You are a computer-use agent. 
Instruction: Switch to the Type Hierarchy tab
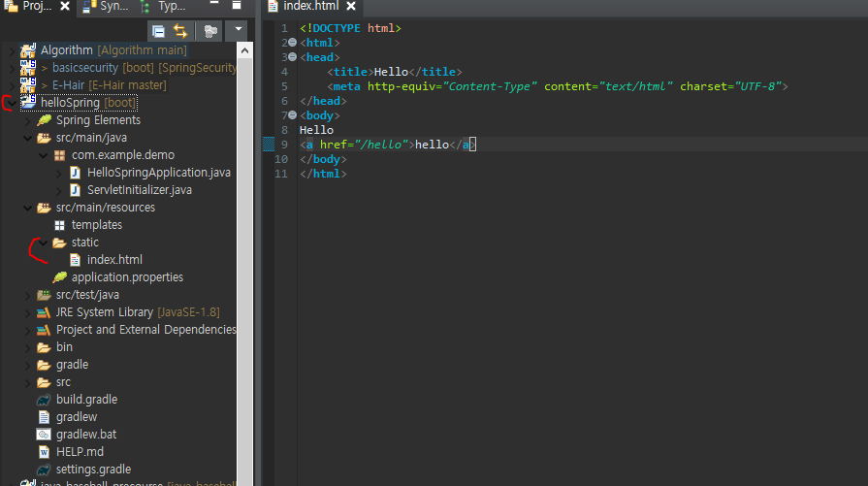click(163, 6)
